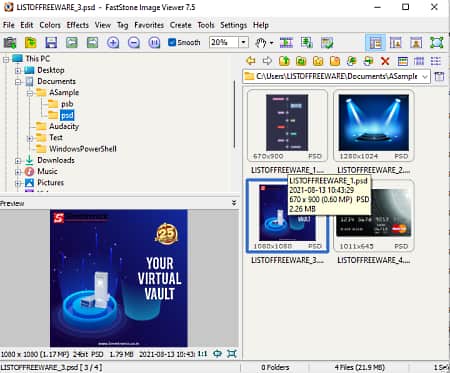Open the 20% zoom dropdown

point(243,42)
